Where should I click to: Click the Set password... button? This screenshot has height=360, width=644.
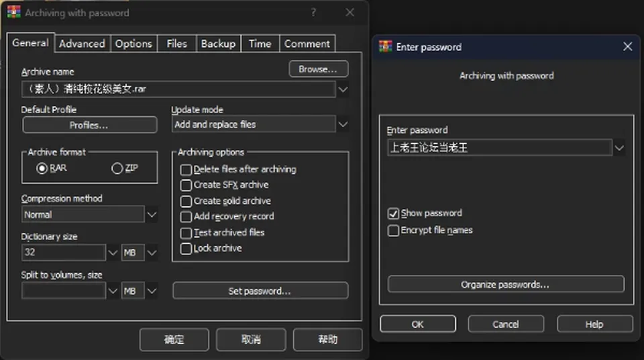(x=260, y=291)
